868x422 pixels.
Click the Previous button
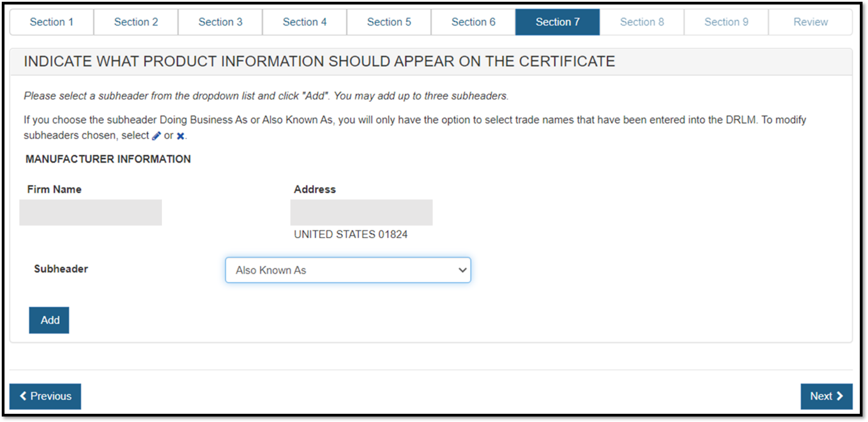(45, 396)
